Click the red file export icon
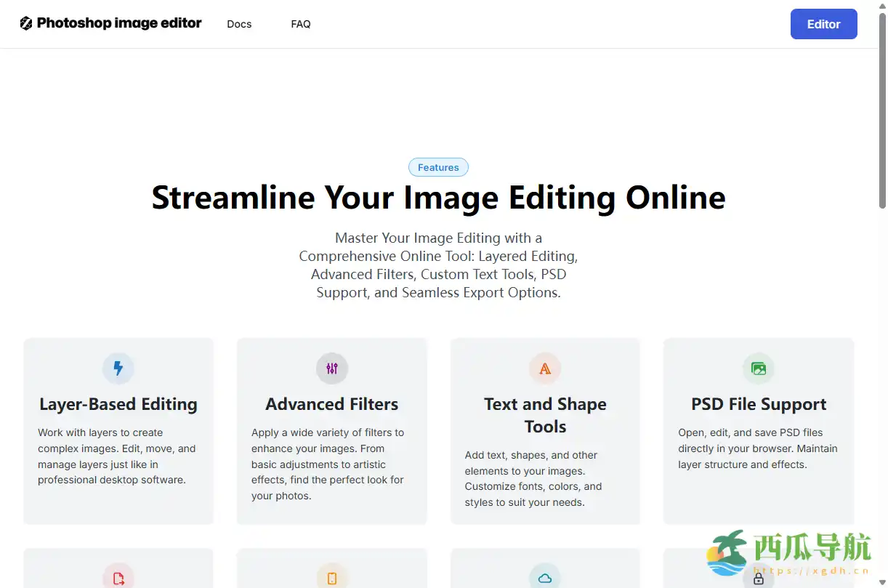Viewport: 888px width, 588px height. (x=118, y=579)
